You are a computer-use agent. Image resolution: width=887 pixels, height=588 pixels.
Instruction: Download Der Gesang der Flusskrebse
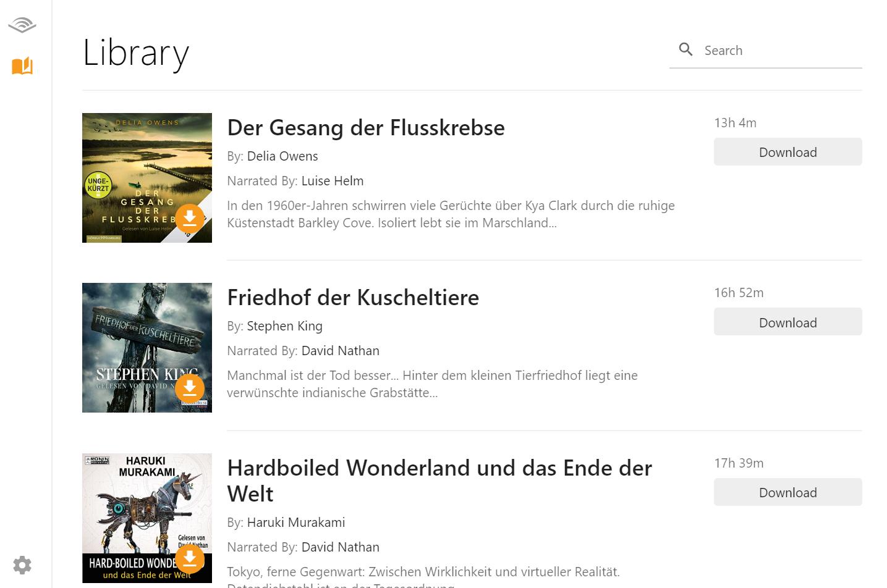coord(787,151)
